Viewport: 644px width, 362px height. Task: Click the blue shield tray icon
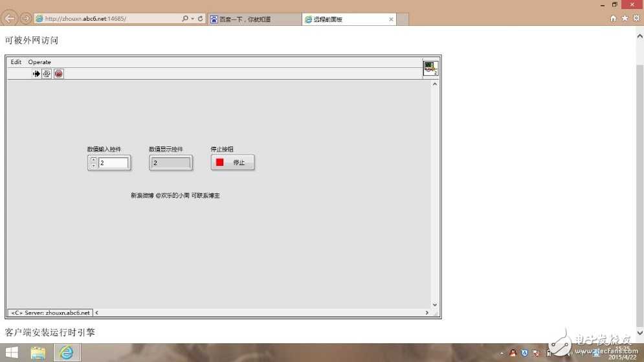pos(524,352)
